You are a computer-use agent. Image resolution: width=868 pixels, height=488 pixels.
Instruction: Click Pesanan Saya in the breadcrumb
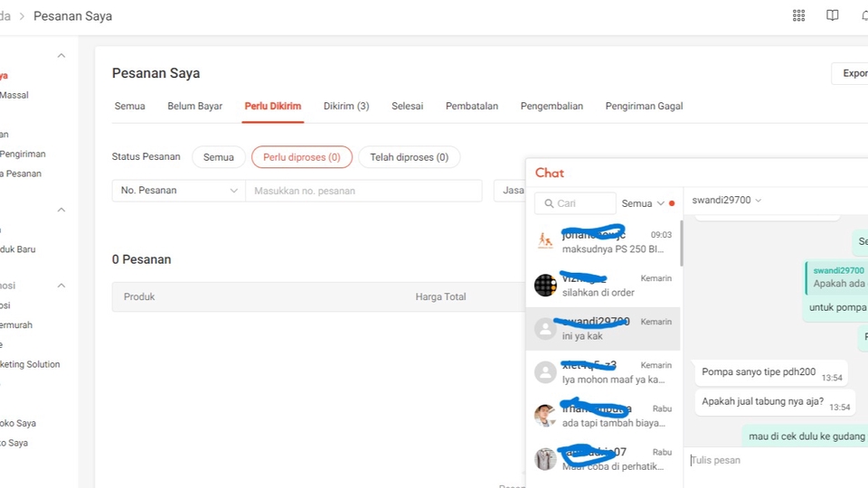click(72, 16)
